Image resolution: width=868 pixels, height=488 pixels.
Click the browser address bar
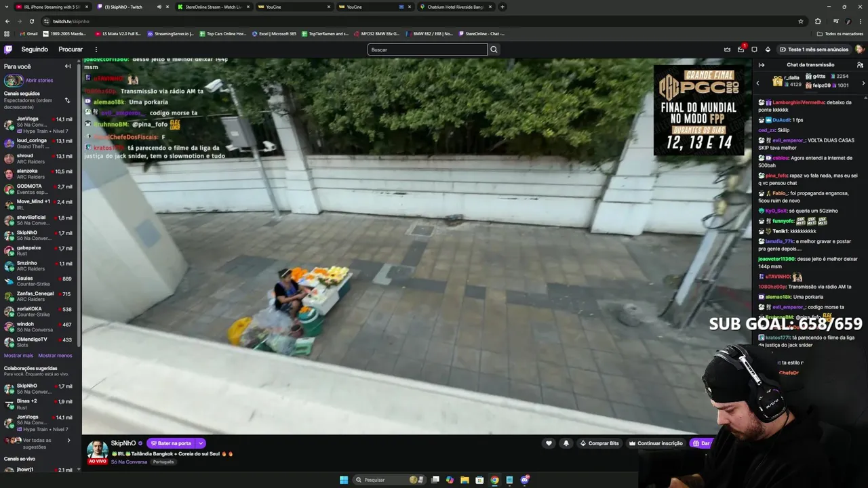point(420,21)
